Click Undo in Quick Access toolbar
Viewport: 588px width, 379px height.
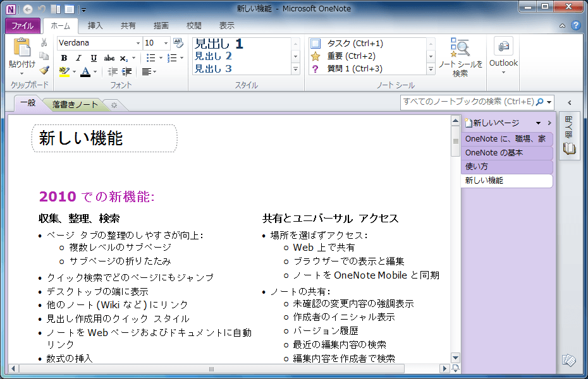coord(42,9)
